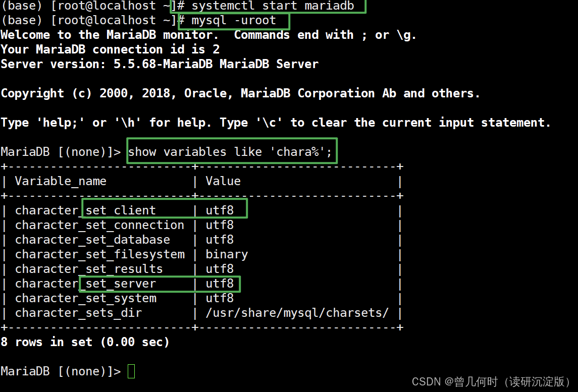Click the 'character_set_database' row name
578x392 pixels.
92,240
